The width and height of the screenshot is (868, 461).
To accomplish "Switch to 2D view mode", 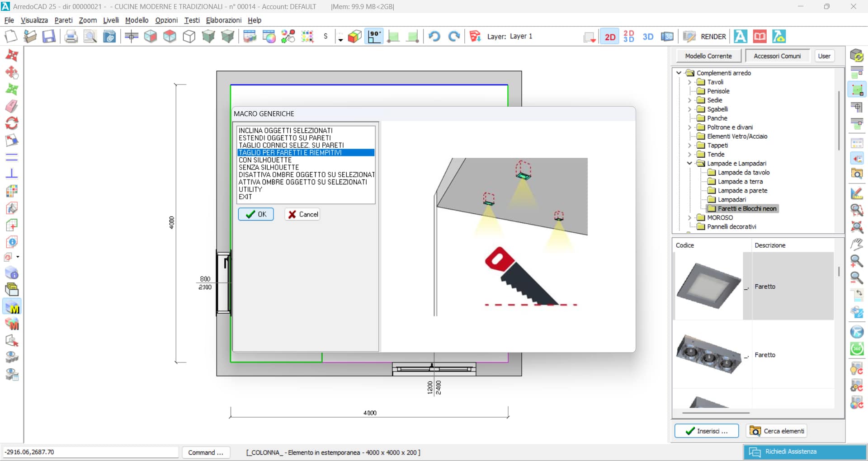I will pos(610,37).
